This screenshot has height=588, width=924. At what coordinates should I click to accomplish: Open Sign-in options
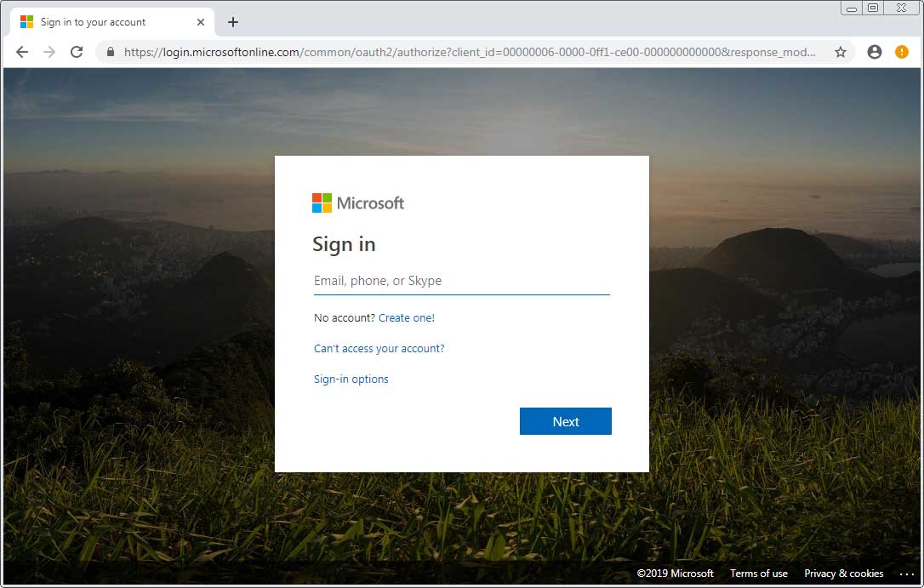click(351, 379)
